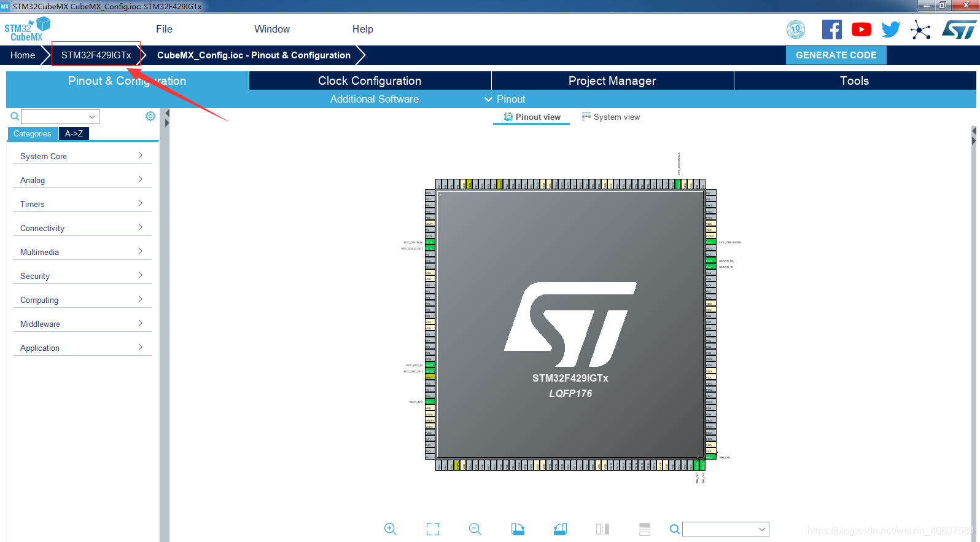Open the ST community network icon
Image resolution: width=980 pixels, height=542 pixels.
point(920,29)
